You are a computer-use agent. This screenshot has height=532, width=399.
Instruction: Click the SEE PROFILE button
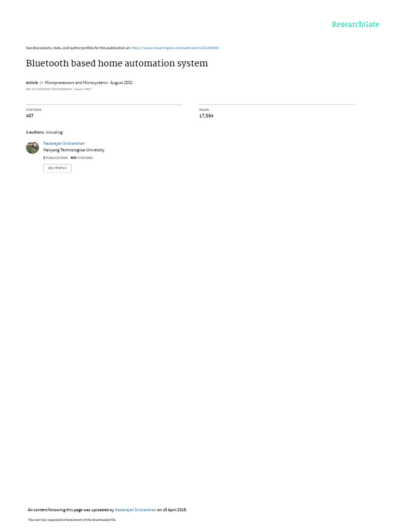point(57,168)
